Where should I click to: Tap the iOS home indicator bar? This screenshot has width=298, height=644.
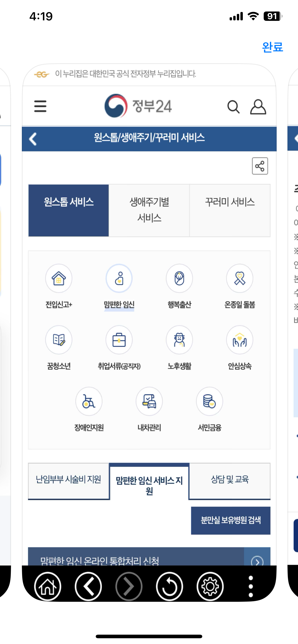pyautogui.click(x=149, y=636)
